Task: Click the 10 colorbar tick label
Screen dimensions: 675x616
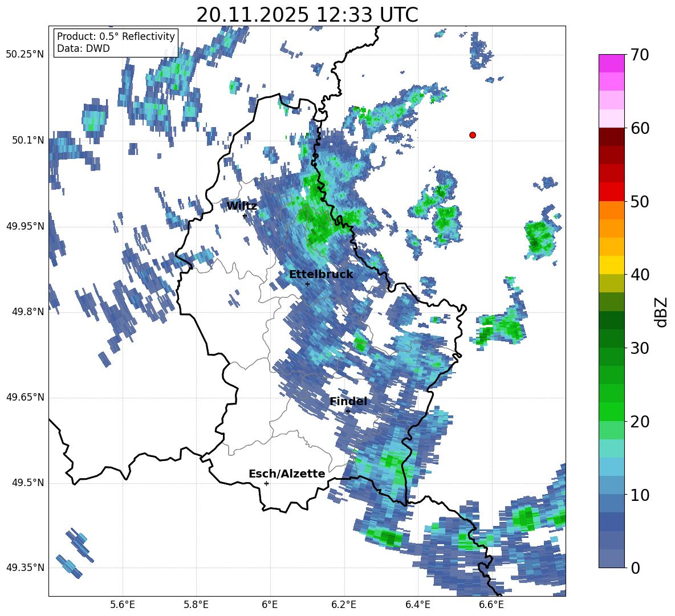Action: click(640, 495)
